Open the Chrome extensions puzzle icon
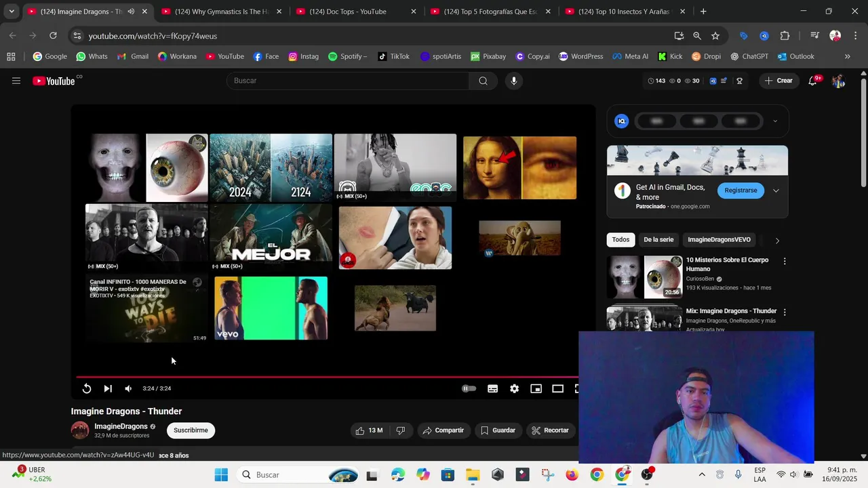This screenshot has width=868, height=488. coord(785,36)
